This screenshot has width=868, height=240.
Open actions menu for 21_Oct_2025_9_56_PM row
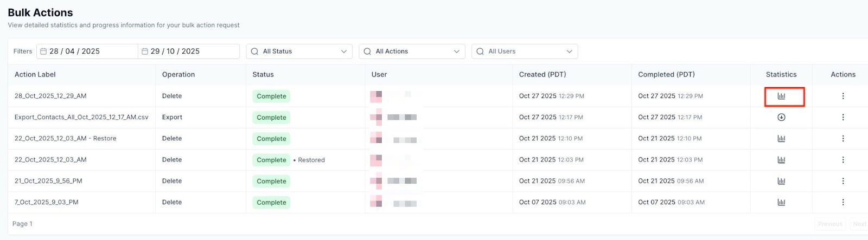click(x=843, y=181)
